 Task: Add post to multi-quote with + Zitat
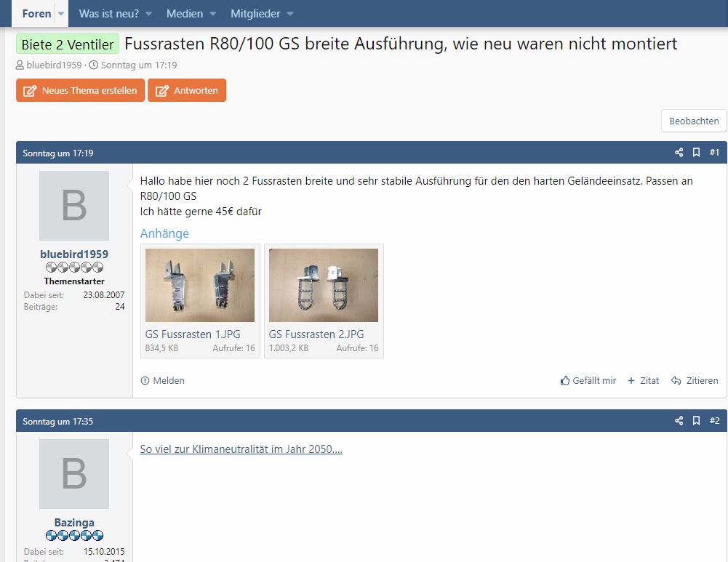pos(643,380)
